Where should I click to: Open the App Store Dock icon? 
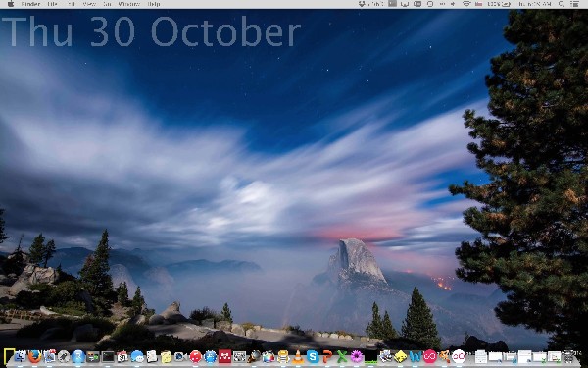pos(210,357)
